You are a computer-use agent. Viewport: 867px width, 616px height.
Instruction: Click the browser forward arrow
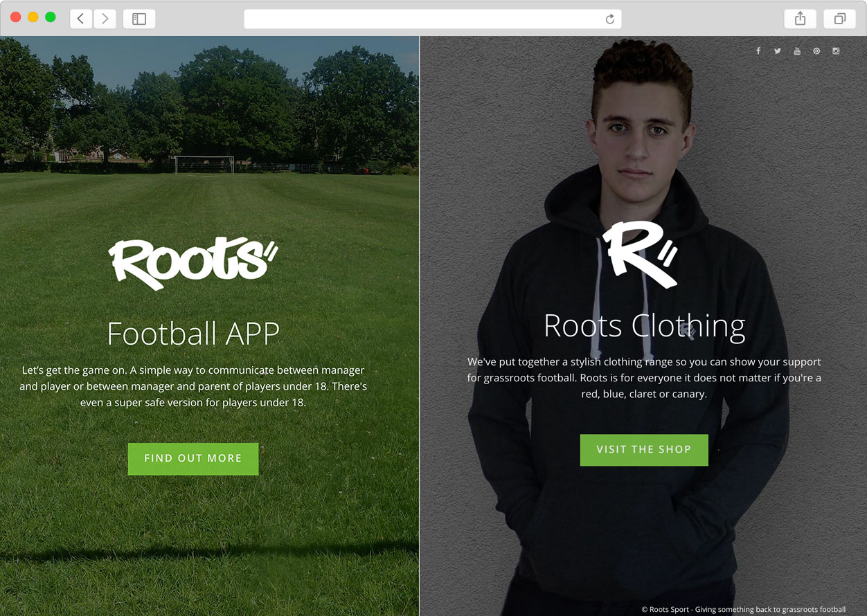click(105, 19)
